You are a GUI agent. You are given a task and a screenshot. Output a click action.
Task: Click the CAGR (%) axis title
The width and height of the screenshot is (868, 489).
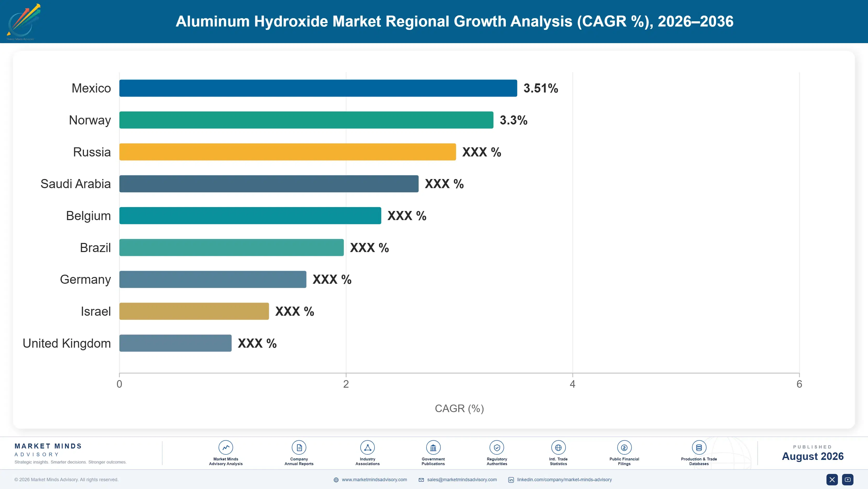pos(459,408)
